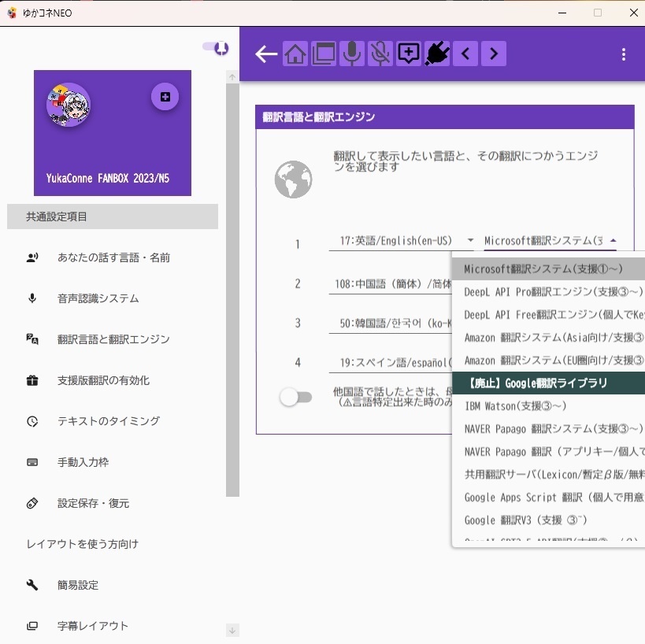Open the 設定保存・復元 settings page

point(95,502)
